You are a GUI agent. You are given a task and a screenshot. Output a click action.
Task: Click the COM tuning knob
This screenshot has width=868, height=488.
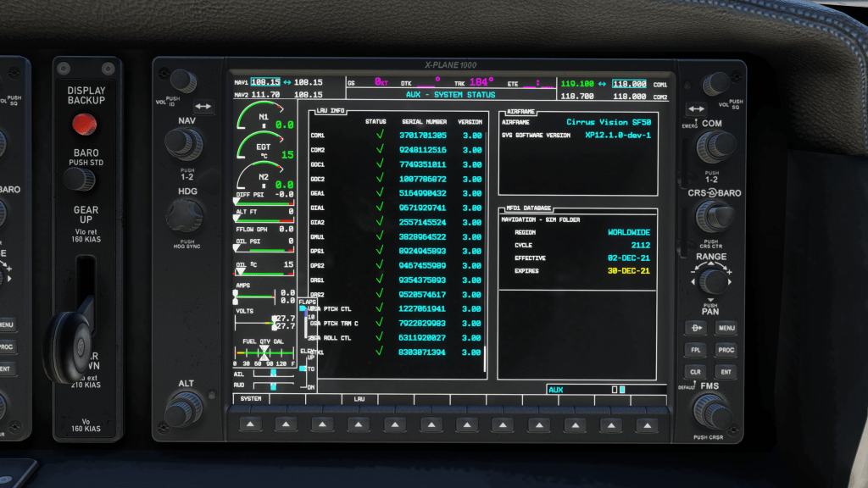tap(713, 147)
